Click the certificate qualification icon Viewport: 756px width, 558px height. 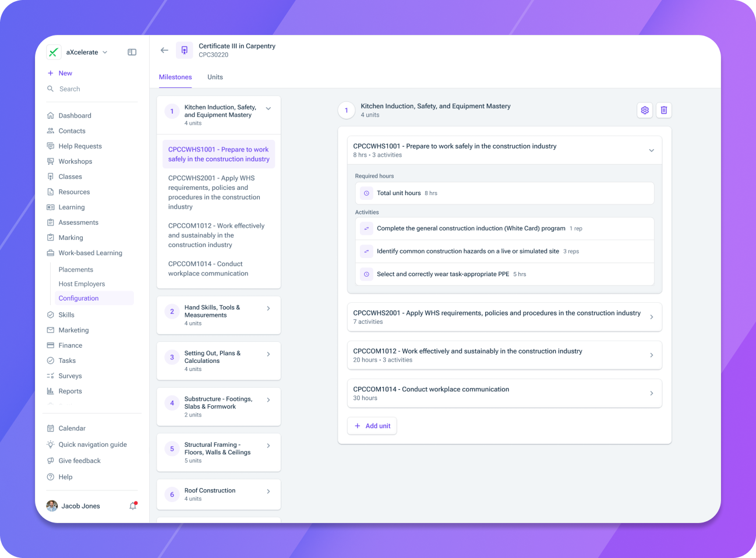click(184, 50)
